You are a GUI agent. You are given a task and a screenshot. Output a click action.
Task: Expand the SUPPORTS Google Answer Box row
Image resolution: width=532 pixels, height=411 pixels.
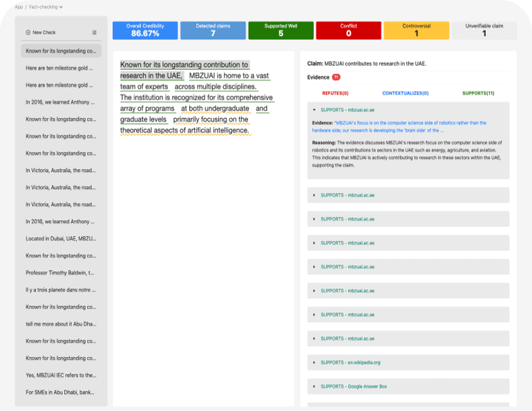pos(408,387)
